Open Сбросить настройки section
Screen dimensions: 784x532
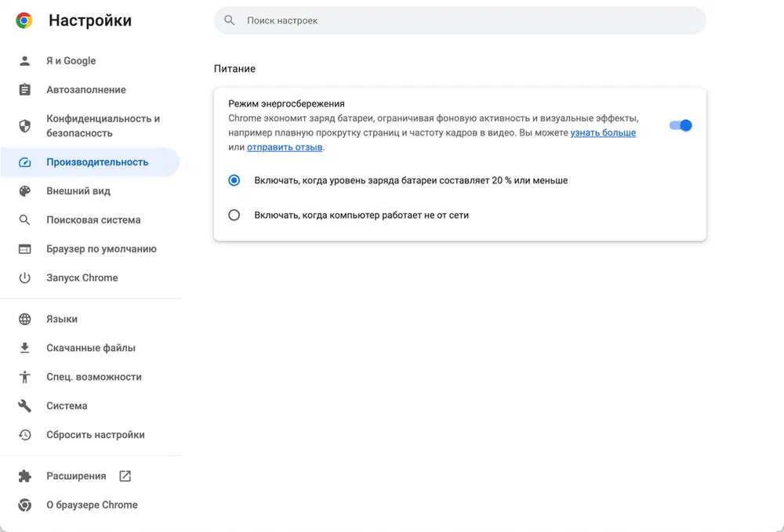coord(96,435)
